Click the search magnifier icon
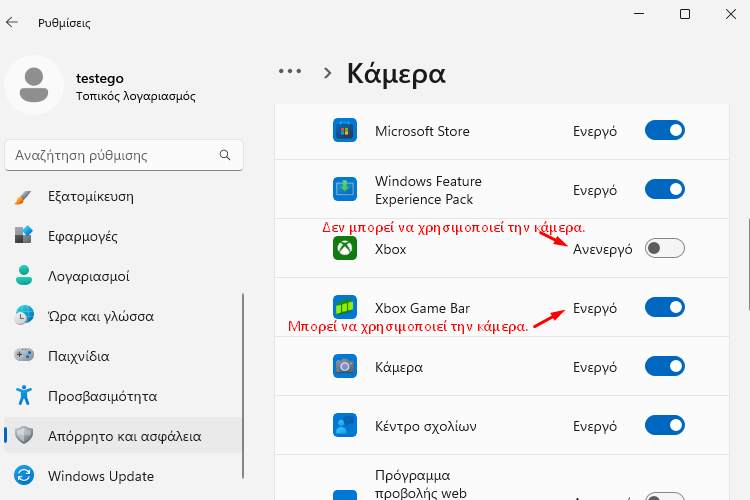Screen dimensions: 750x500 (x=225, y=155)
